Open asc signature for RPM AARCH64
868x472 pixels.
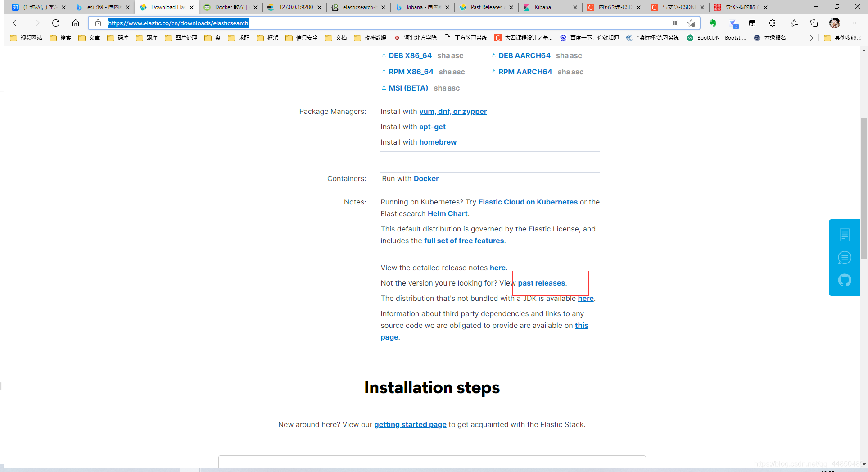pyautogui.click(x=578, y=72)
